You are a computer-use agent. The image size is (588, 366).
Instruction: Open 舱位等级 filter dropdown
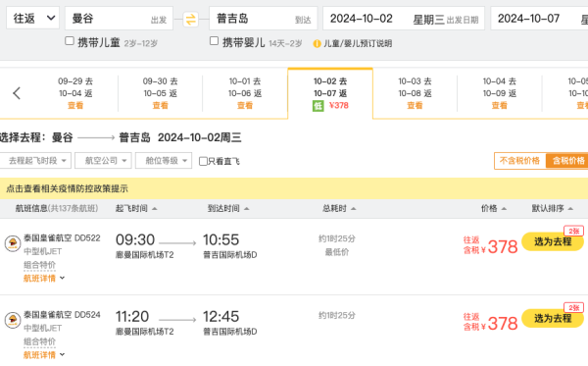164,161
